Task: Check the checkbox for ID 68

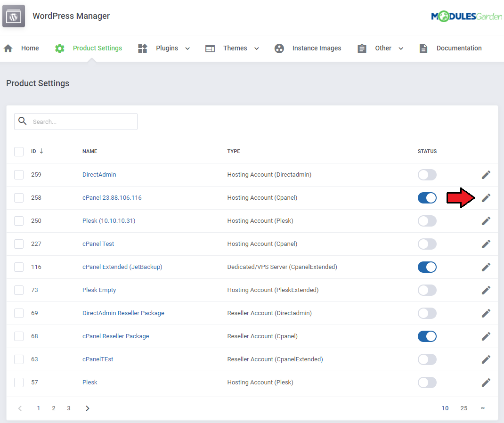Action: coord(19,336)
